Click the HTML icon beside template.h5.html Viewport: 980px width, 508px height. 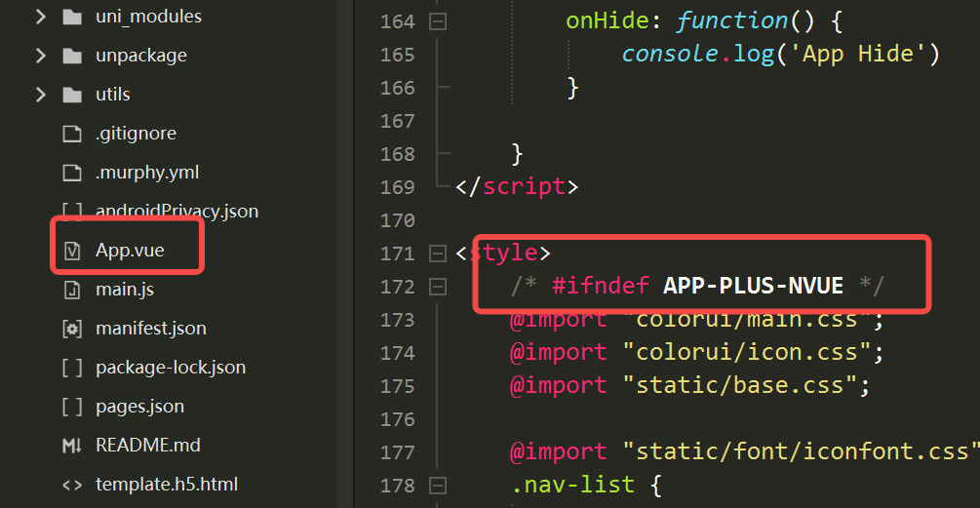71,485
